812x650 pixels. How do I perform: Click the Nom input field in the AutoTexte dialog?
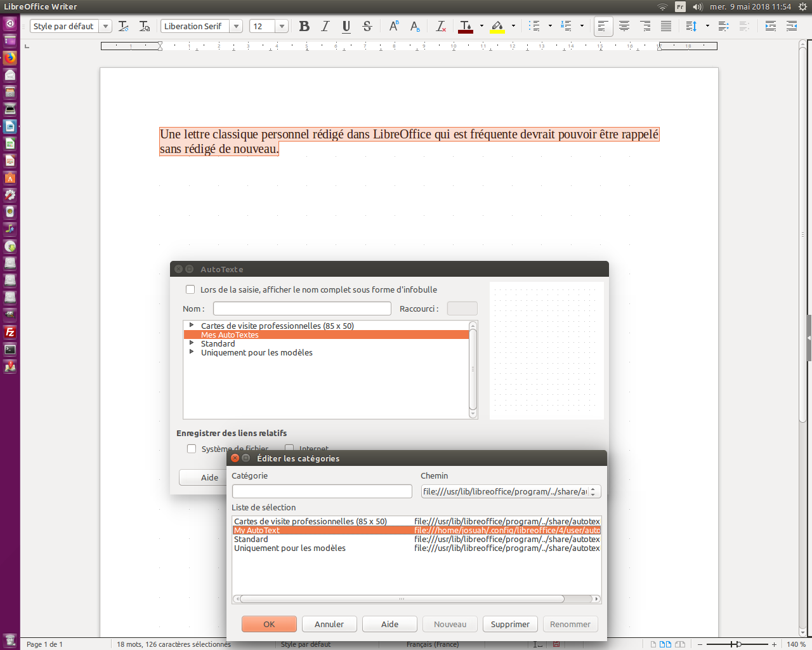[302, 308]
